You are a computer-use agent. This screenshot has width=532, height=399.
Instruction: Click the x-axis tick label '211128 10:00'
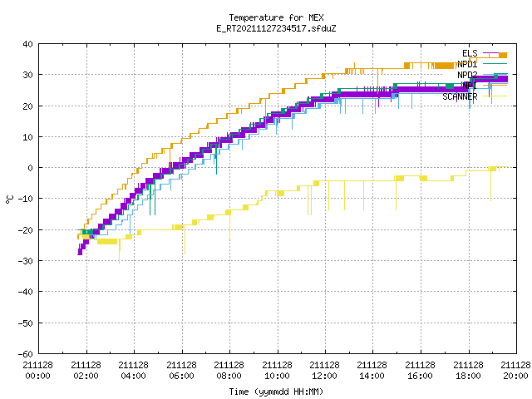tap(278, 370)
